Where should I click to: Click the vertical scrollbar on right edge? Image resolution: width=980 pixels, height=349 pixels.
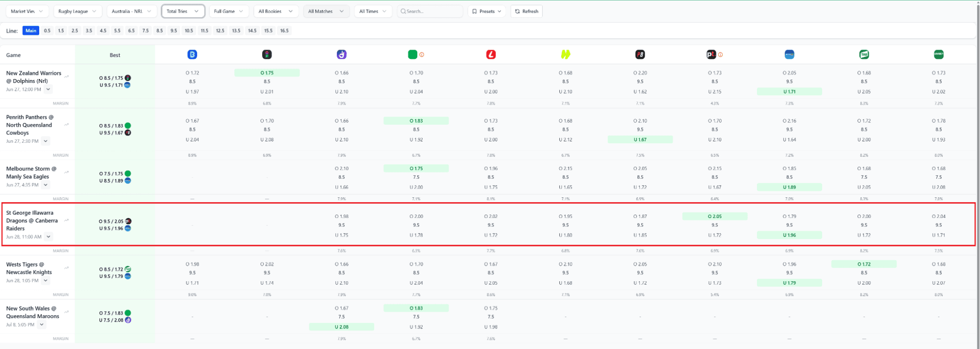click(978, 174)
